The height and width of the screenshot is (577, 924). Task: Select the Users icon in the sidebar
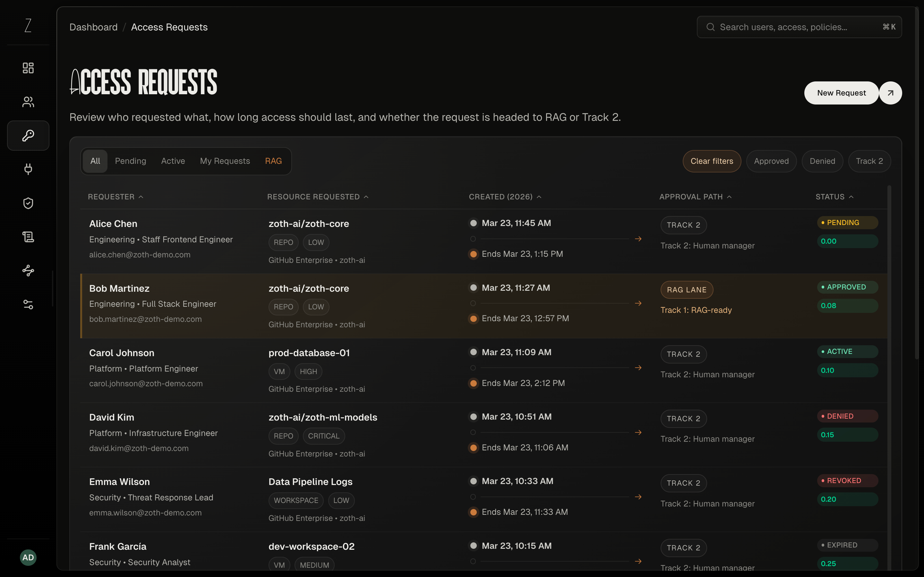click(x=28, y=102)
